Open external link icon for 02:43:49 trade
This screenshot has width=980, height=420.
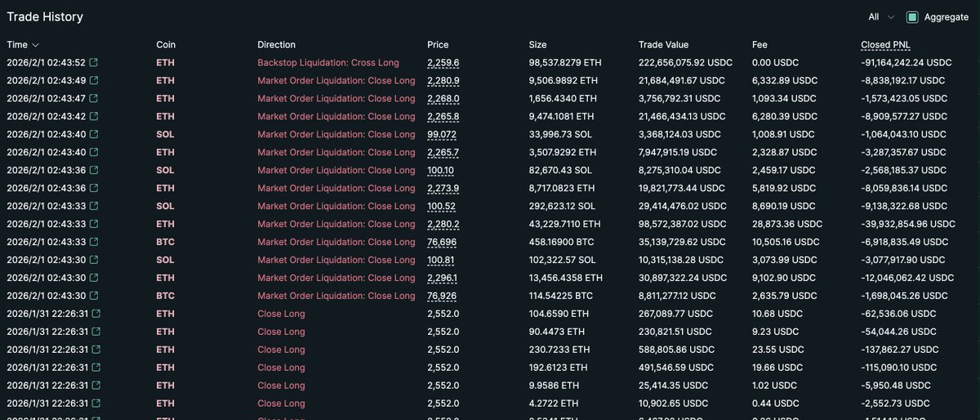tap(94, 80)
